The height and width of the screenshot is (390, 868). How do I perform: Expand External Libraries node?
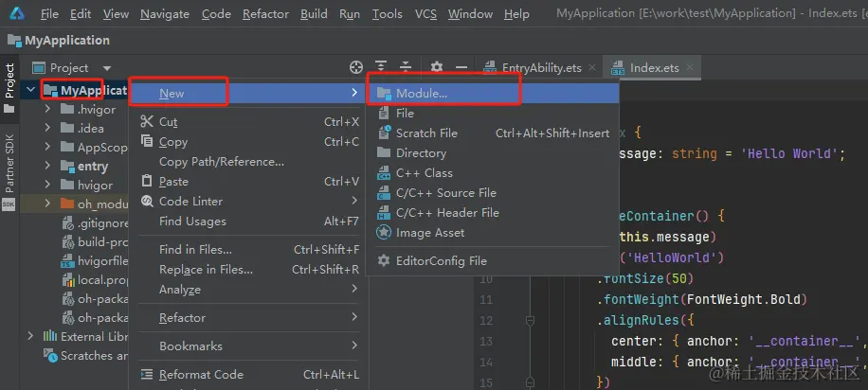[31, 336]
